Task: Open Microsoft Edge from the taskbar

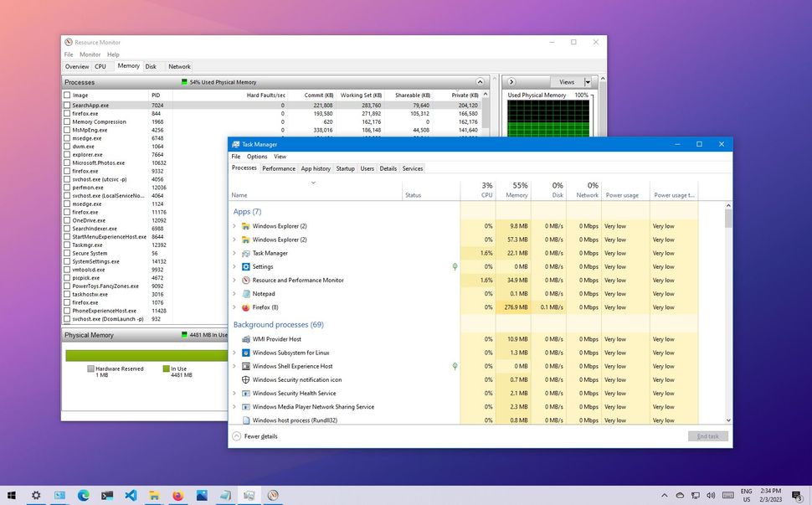Action: coord(83,496)
